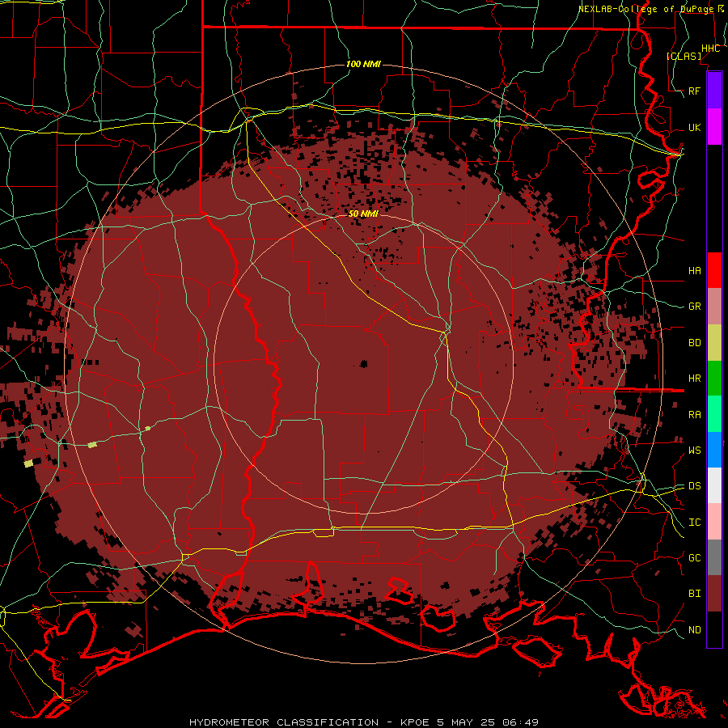This screenshot has width=728, height=728.
Task: Click the IC legend label
Action: [694, 523]
